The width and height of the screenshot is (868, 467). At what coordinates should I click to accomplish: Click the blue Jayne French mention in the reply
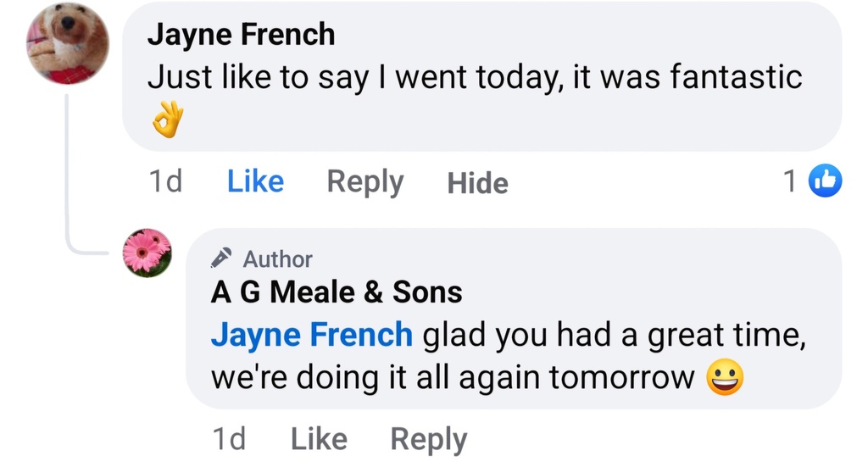pyautogui.click(x=311, y=336)
